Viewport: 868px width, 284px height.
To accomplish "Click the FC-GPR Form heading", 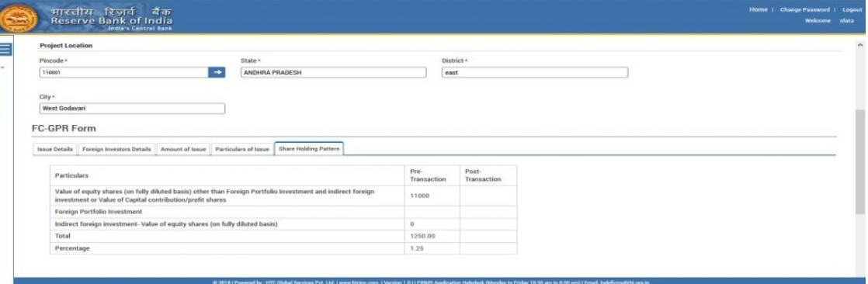I will pyautogui.click(x=64, y=129).
